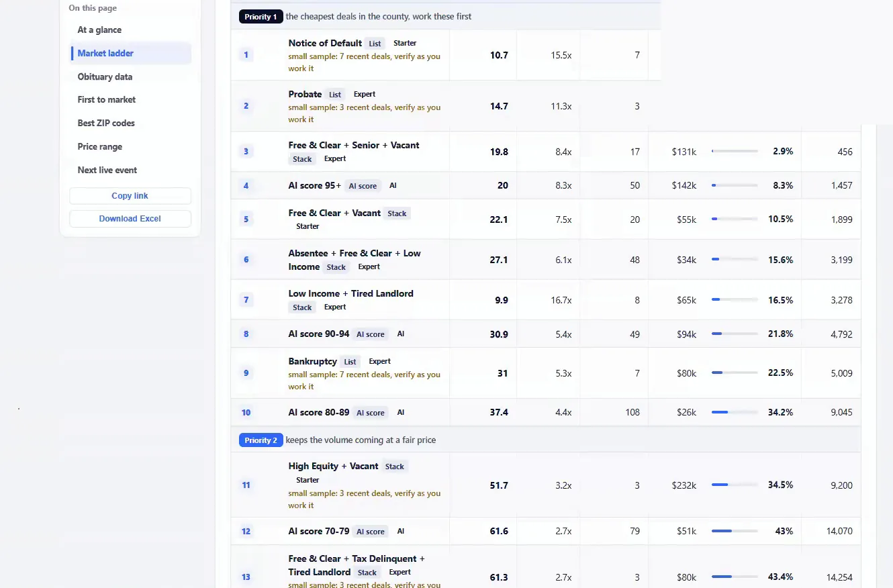This screenshot has height=588, width=893.
Task: Click the Download Excel button
Action: [130, 218]
